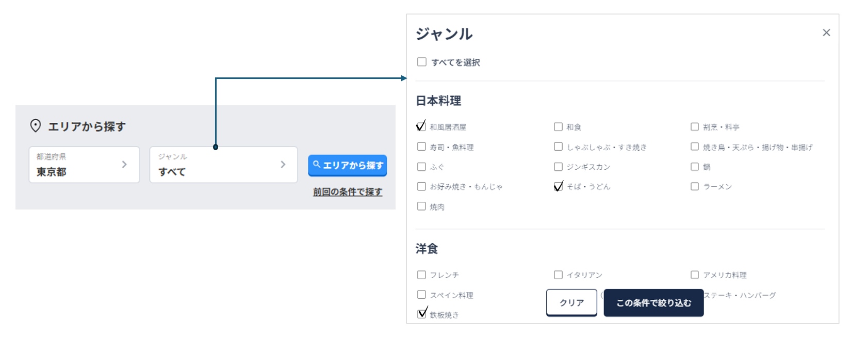The height and width of the screenshot is (338, 868).
Task: Click the location pin icon beside エリアから探す
Action: point(36,125)
